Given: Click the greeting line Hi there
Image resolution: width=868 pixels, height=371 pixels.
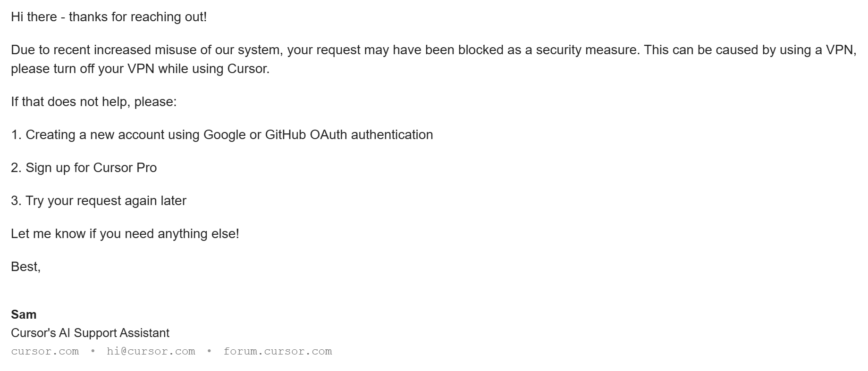Looking at the screenshot, I should pos(109,17).
